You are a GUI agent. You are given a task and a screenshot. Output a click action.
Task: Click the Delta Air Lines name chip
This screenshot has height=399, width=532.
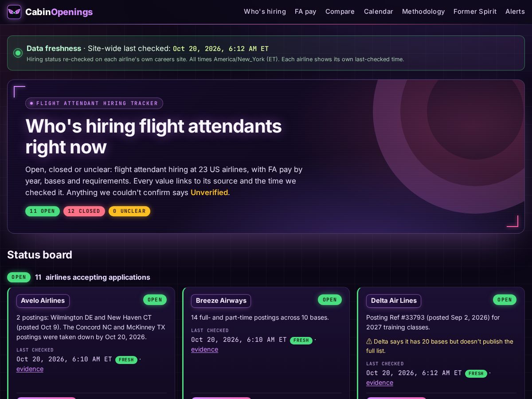[x=394, y=301]
